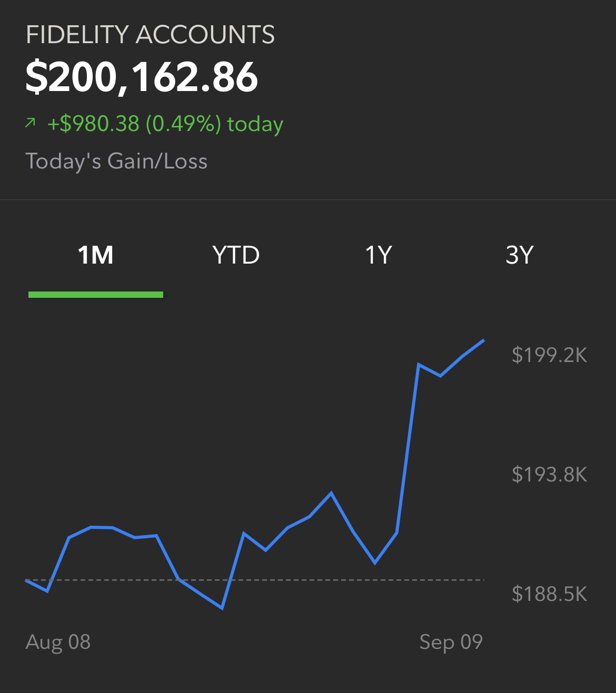The image size is (616, 693).
Task: Tap the +$980.38 (0.49%) today gain text
Action: pyautogui.click(x=165, y=124)
